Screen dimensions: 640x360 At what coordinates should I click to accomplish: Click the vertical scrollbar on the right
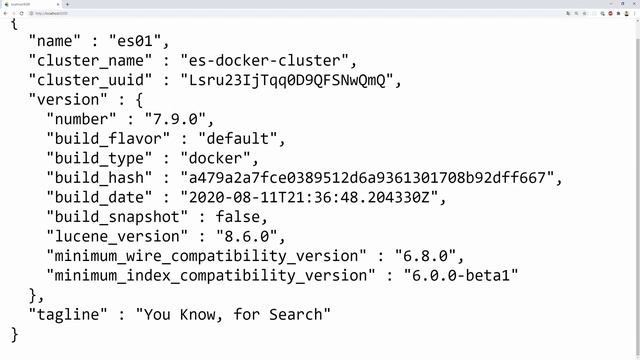click(x=638, y=188)
